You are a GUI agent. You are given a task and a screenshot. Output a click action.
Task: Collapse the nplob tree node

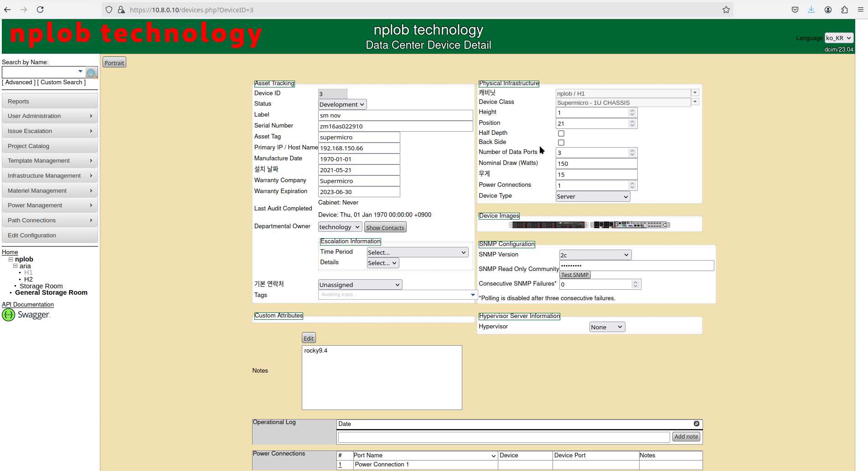click(x=11, y=259)
